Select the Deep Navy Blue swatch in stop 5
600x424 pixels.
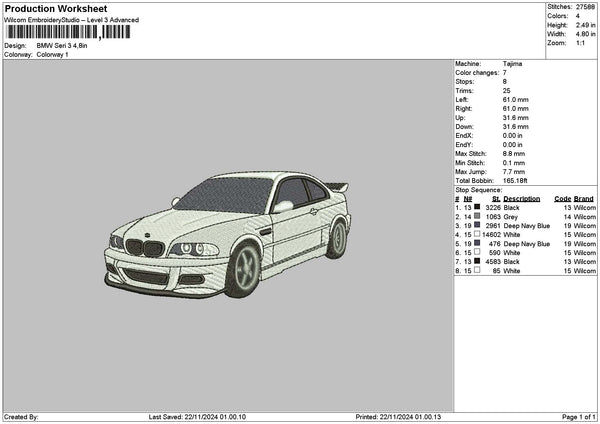pos(477,243)
